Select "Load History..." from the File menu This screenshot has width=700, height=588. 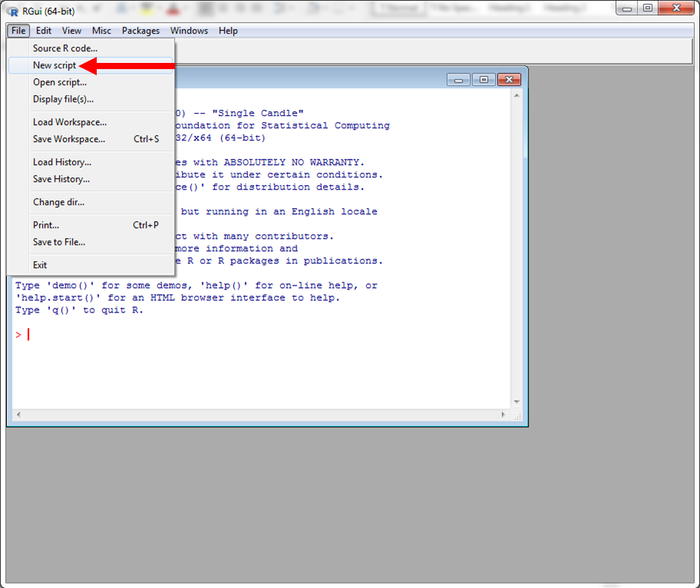[63, 162]
